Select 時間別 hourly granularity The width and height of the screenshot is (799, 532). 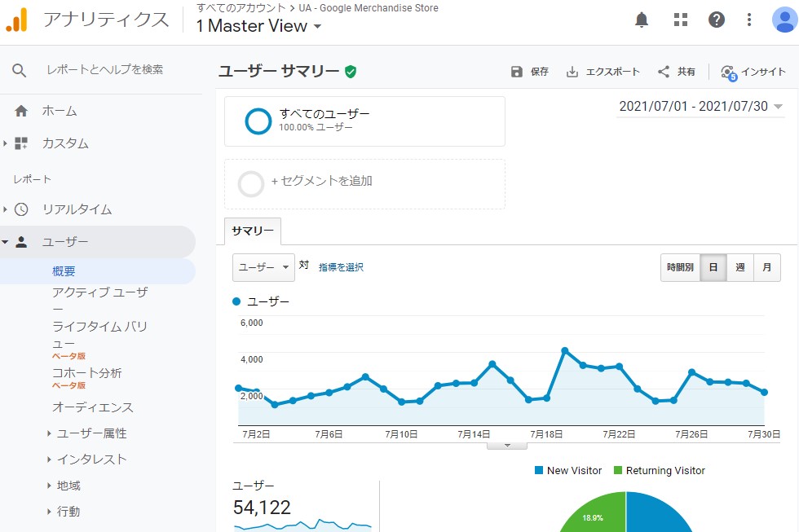(x=680, y=267)
